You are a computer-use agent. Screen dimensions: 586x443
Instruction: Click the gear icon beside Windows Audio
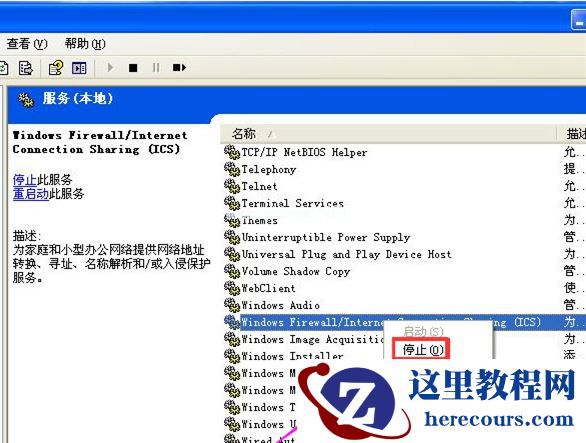(232, 305)
